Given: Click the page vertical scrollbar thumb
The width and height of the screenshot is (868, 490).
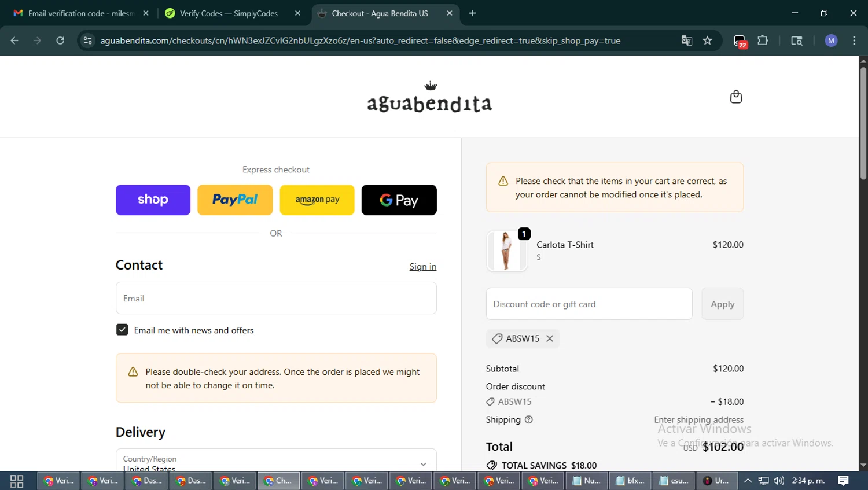Looking at the screenshot, I should (863, 124).
